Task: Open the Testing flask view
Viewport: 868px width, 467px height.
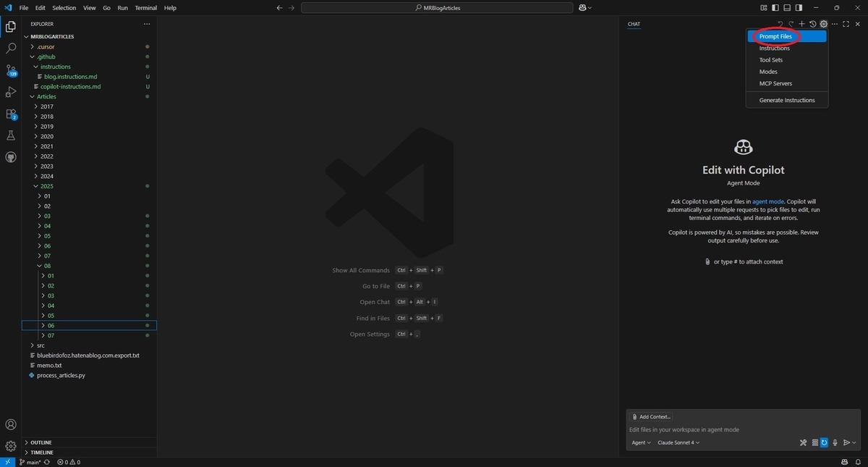Action: [x=11, y=135]
